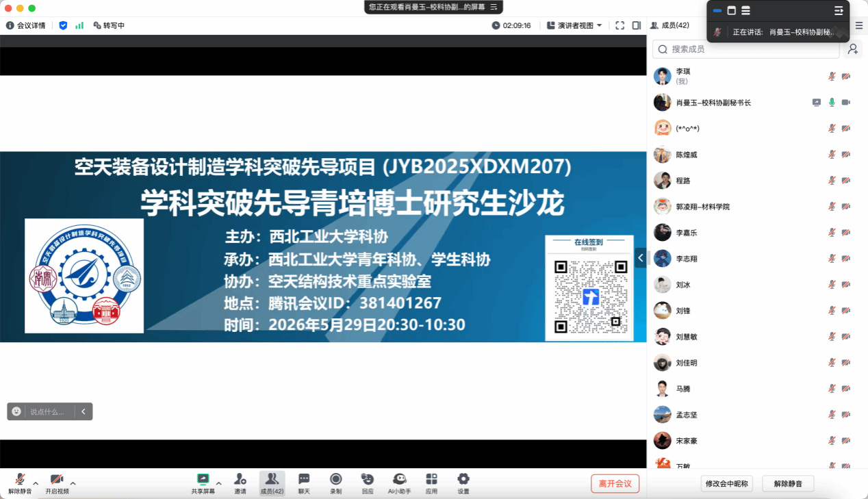Select the floating bar stacked layout icon

pos(746,10)
